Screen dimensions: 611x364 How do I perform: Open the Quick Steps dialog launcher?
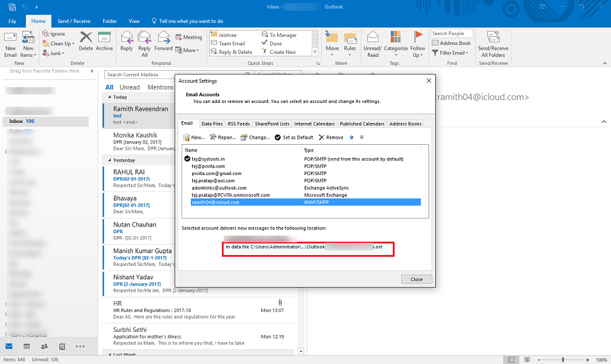click(x=318, y=63)
